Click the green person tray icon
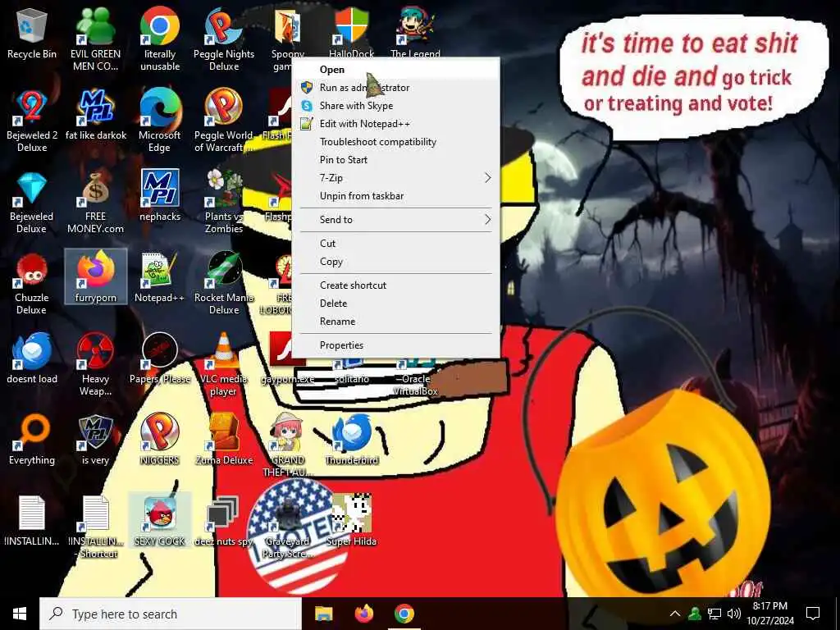The height and width of the screenshot is (630, 840). tap(695, 614)
